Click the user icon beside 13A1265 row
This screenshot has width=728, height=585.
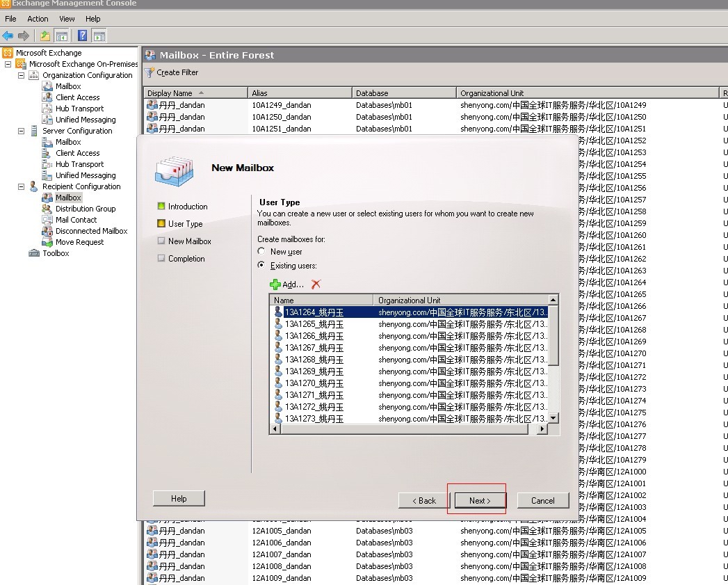(x=278, y=324)
